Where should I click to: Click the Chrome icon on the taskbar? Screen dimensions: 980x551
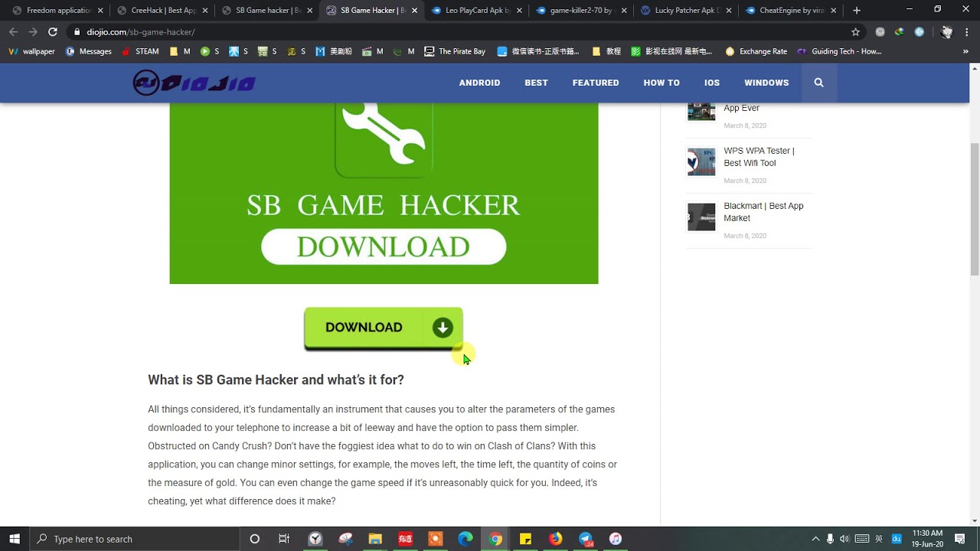pos(495,539)
